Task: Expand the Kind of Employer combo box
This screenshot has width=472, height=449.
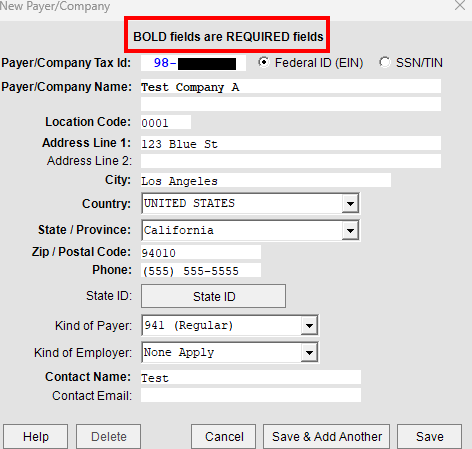Action: 230,352
